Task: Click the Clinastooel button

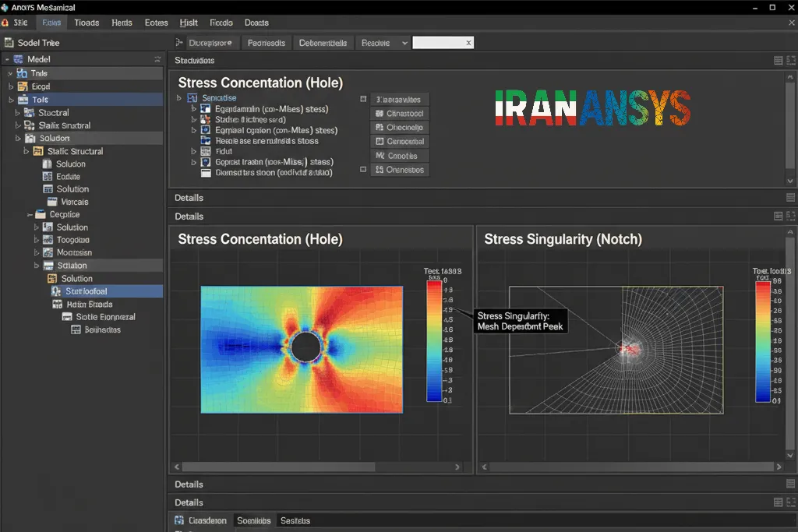Action: click(x=400, y=114)
